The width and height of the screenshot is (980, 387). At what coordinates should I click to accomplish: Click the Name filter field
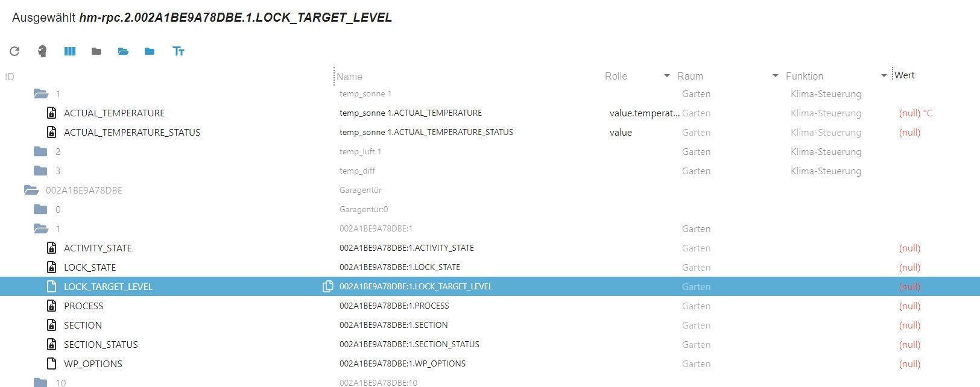tap(467, 77)
